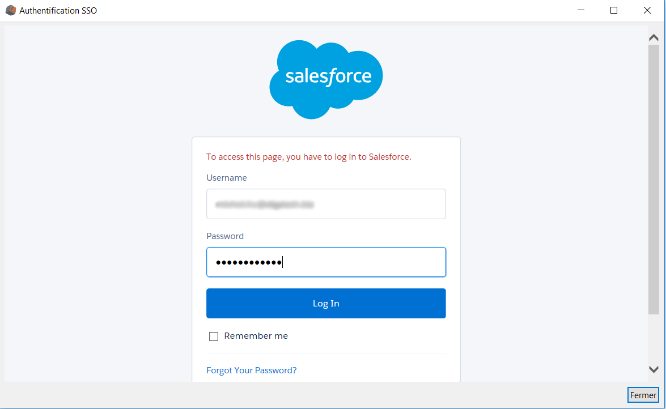Focus the Password input field
Image resolution: width=666 pixels, height=409 pixels.
pos(326,262)
